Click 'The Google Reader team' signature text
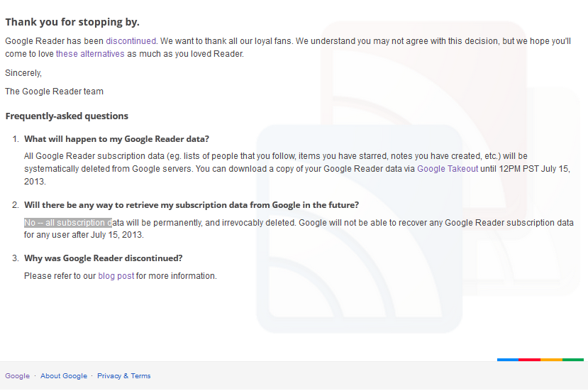588x391 pixels. click(x=54, y=91)
